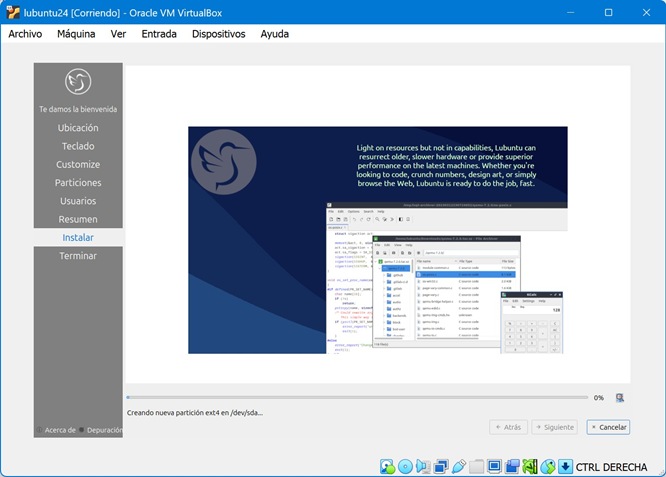The image size is (666, 477).
Task: Open the USB devices status icon
Action: coord(459,466)
